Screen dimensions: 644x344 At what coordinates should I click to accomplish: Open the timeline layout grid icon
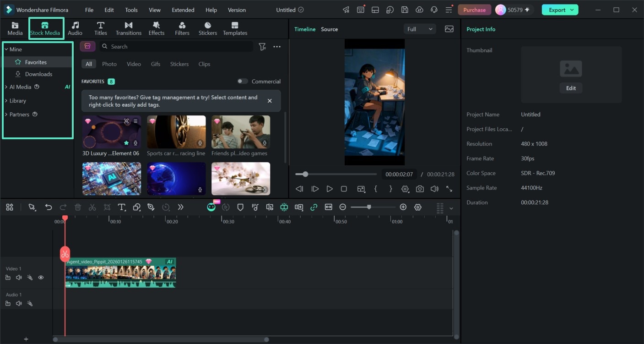pyautogui.click(x=10, y=207)
